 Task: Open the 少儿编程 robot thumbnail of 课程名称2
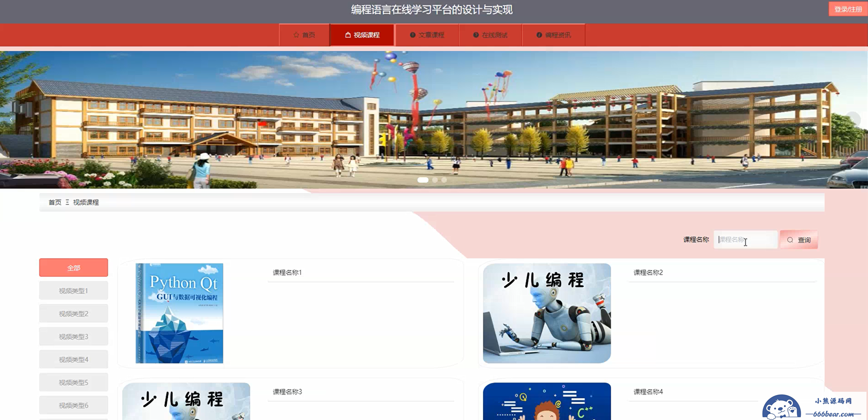pyautogui.click(x=547, y=313)
